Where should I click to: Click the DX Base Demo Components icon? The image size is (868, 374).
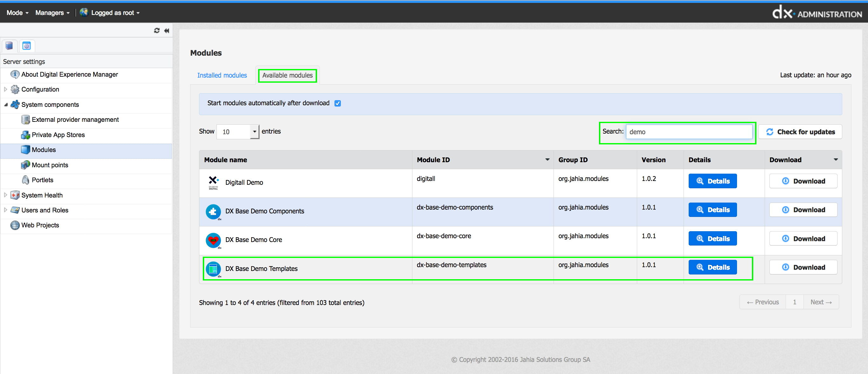213,212
